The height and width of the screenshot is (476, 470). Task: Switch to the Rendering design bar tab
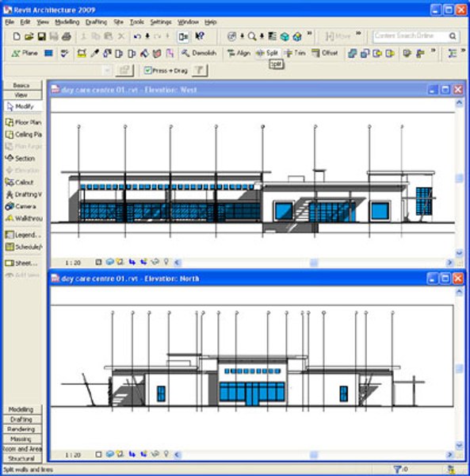coord(22,429)
